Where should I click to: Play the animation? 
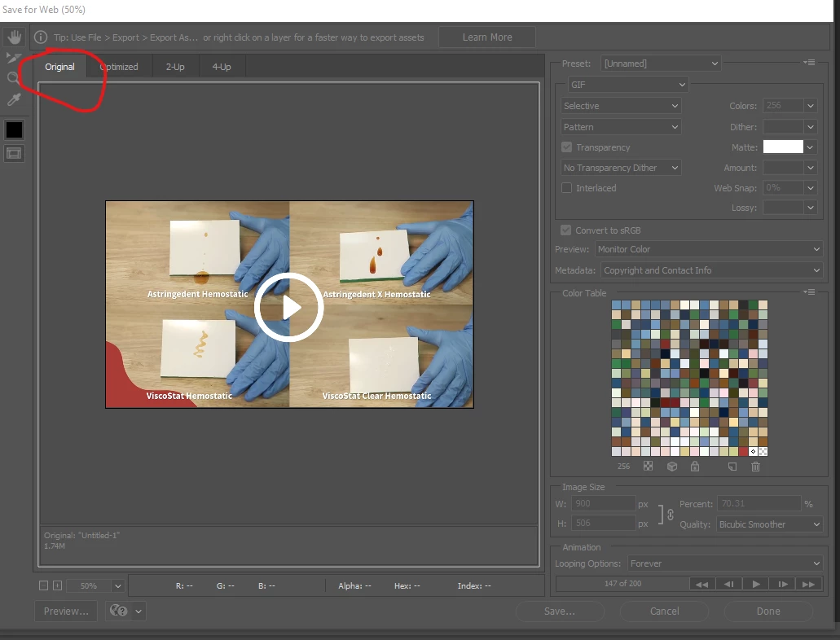pyautogui.click(x=756, y=584)
